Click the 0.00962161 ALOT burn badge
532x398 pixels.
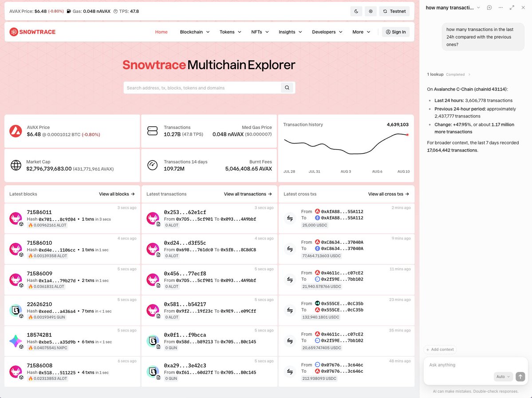pos(47,226)
